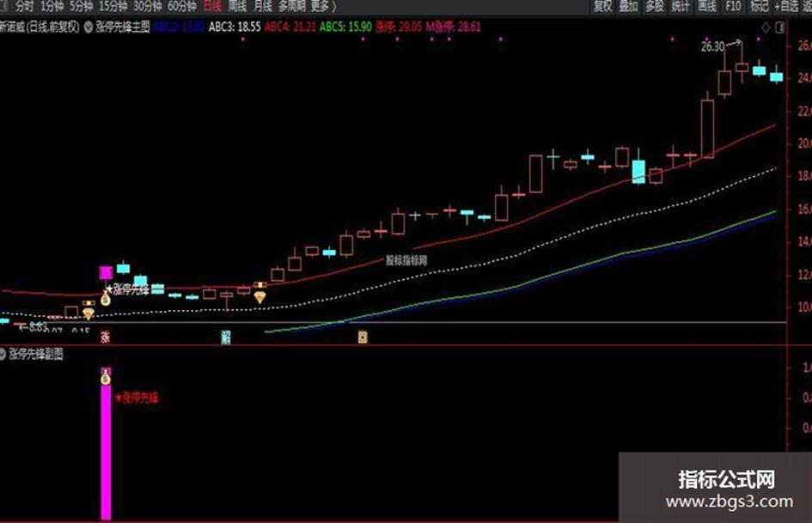The image size is (812, 523).
Task: Select the 5分钟 period tab
Action: point(82,6)
